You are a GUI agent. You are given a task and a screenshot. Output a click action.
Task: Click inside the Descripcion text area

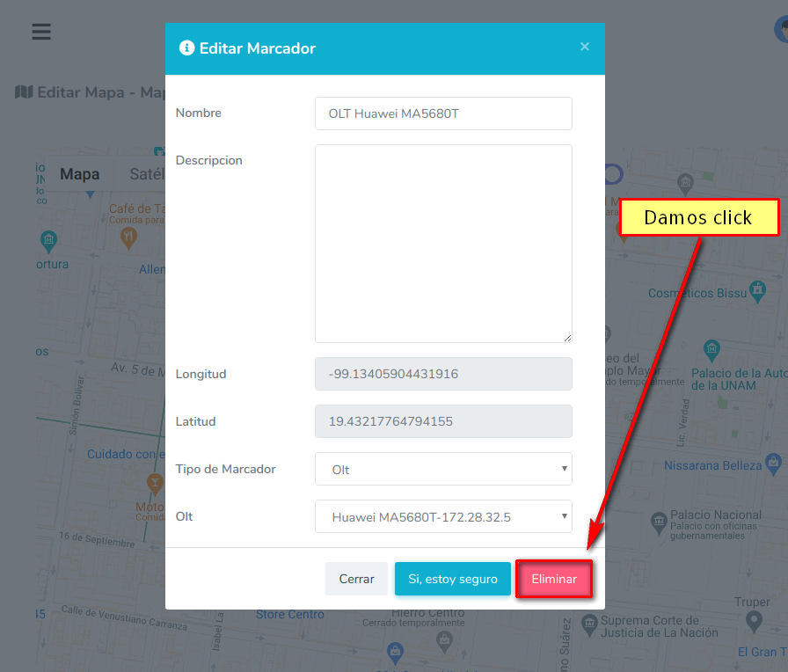tap(443, 243)
